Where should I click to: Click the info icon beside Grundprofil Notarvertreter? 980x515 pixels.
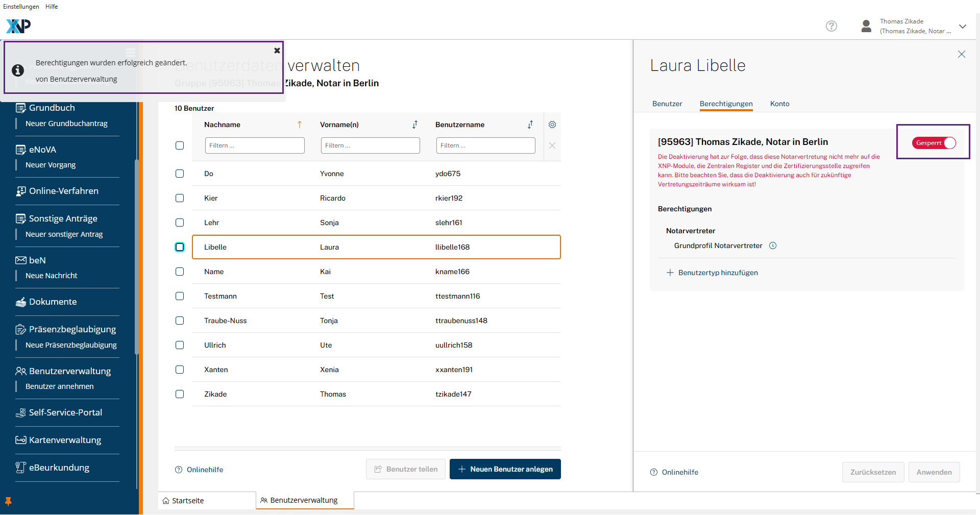coord(773,246)
